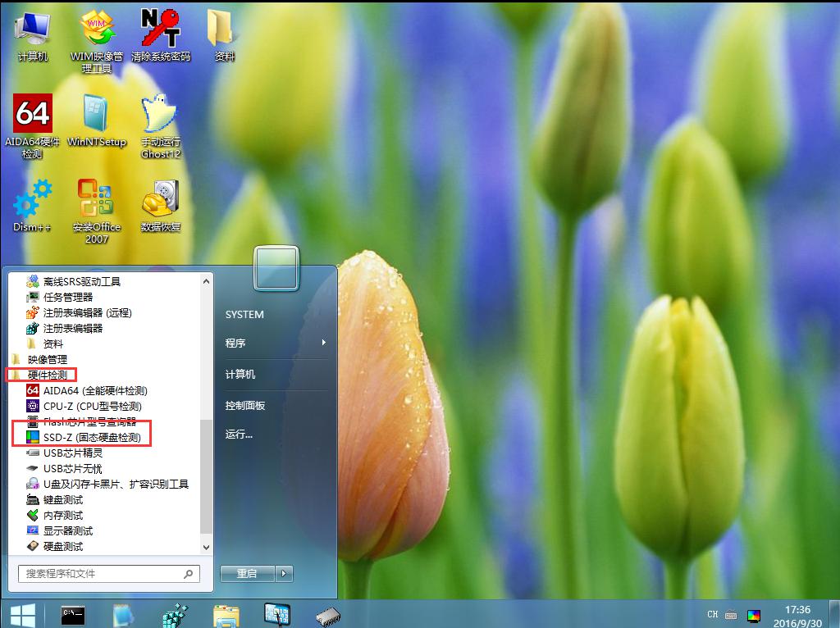The width and height of the screenshot is (840, 628).
Task: Click the blue notepad icon in the taskbar
Action: click(x=124, y=615)
